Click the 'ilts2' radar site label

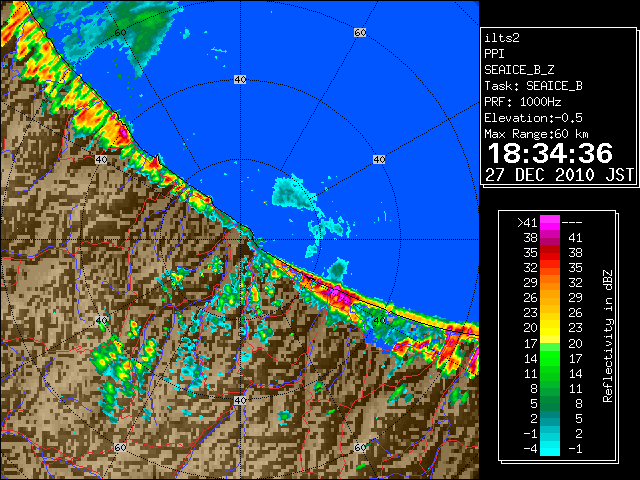coord(502,38)
